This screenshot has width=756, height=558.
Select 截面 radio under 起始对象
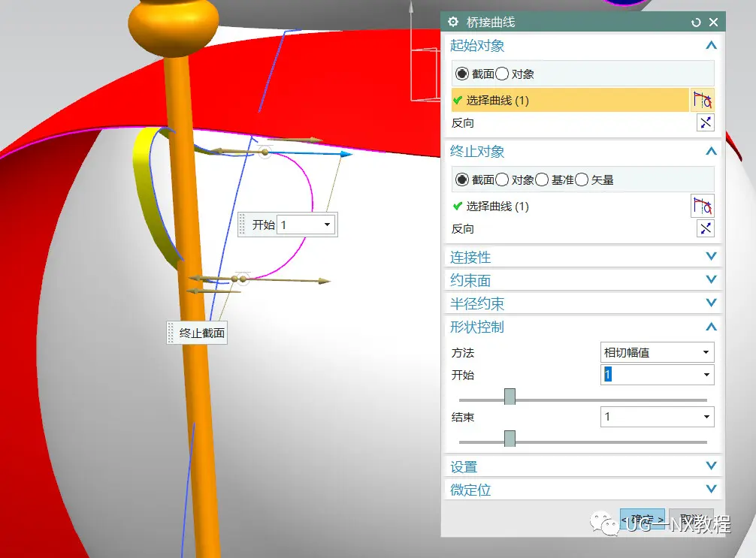(462, 74)
